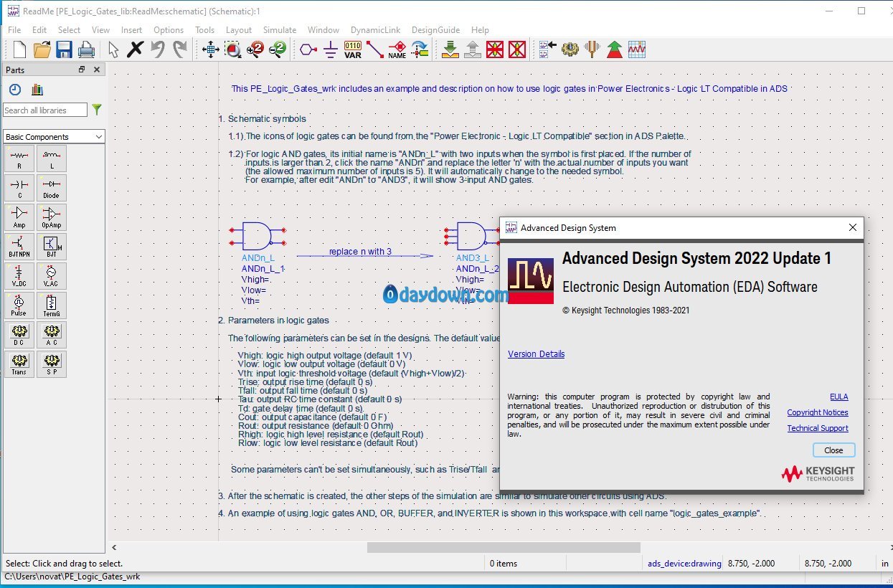Viewport: 893px width, 588px height.
Task: Open the Technical Support link
Action: (x=818, y=428)
